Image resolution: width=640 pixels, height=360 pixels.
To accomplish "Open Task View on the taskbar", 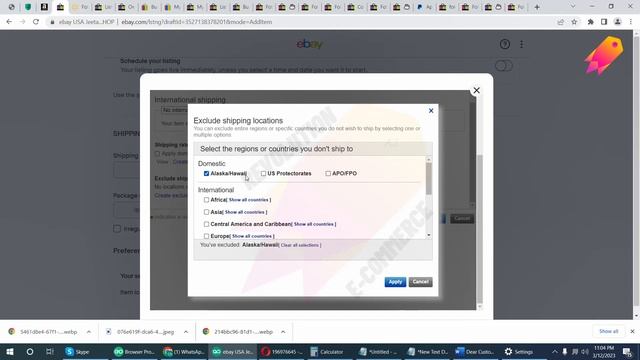I will tap(49, 351).
